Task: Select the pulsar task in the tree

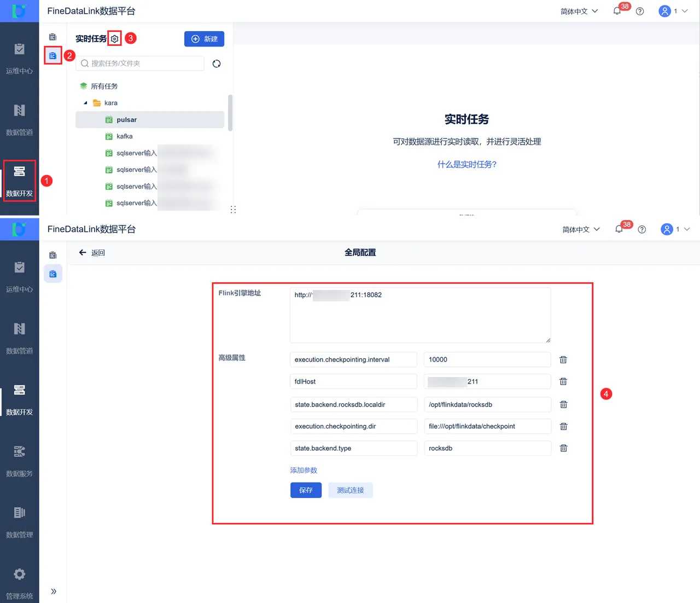Action: (x=150, y=120)
